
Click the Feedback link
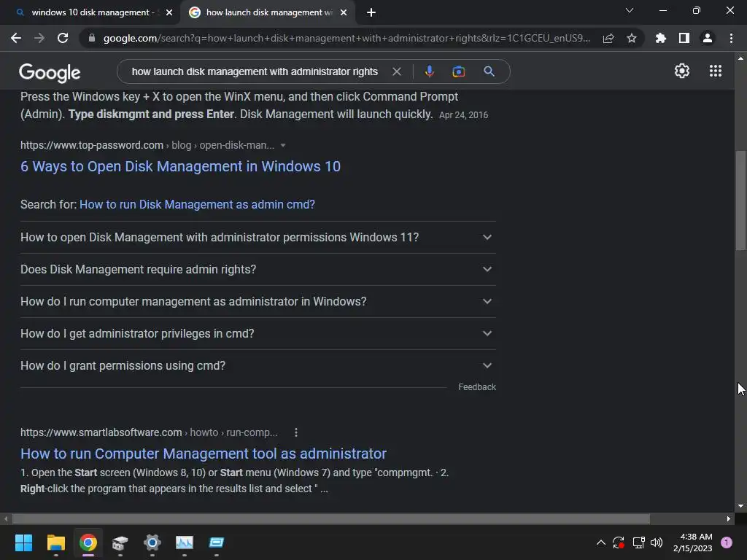coord(477,387)
